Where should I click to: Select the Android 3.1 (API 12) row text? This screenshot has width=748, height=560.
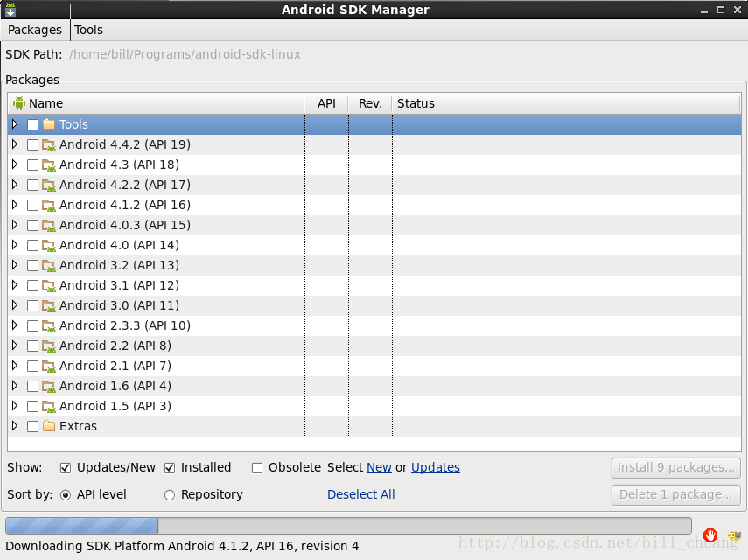pyautogui.click(x=119, y=285)
